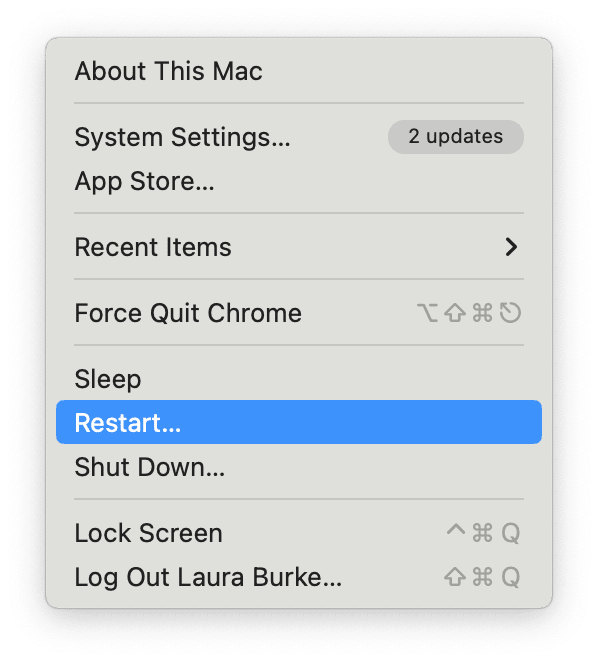Click the Control caret symbol beside Lock Screen

click(456, 530)
